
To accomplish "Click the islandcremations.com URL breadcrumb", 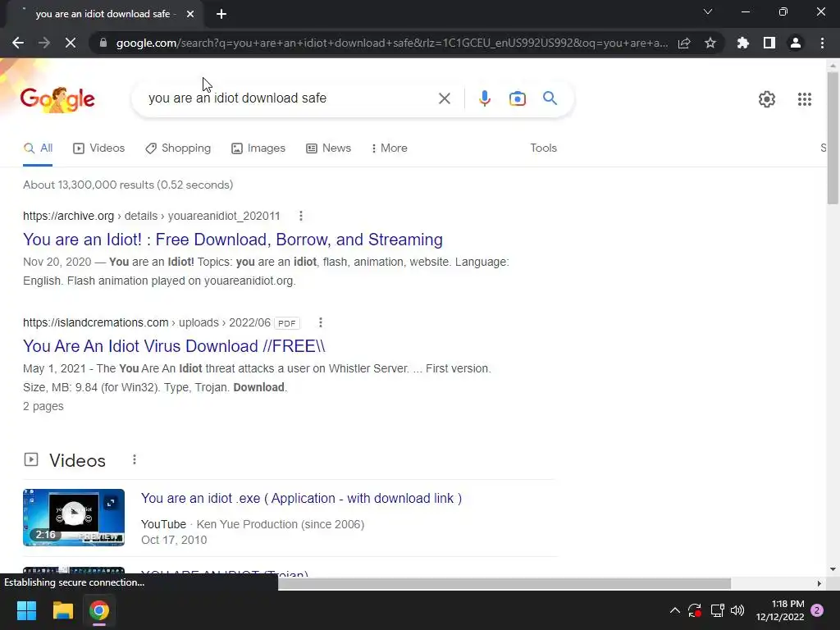I will 147,322.
